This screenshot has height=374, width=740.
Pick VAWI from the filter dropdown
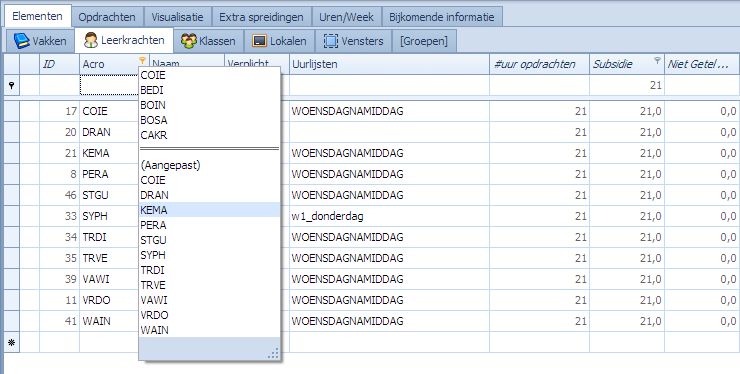click(x=209, y=300)
